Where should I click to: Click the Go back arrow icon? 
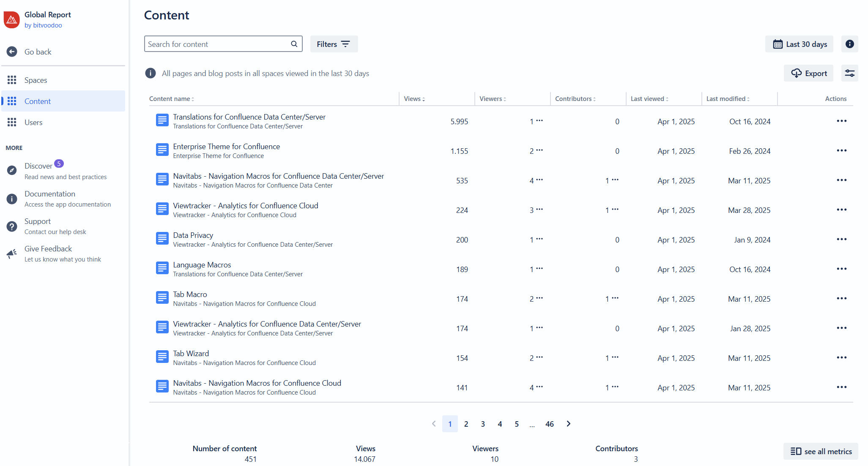[12, 52]
